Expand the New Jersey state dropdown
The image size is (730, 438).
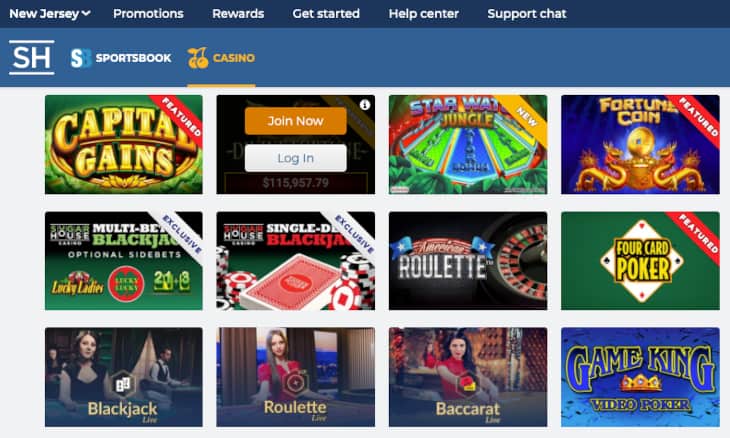(x=50, y=13)
